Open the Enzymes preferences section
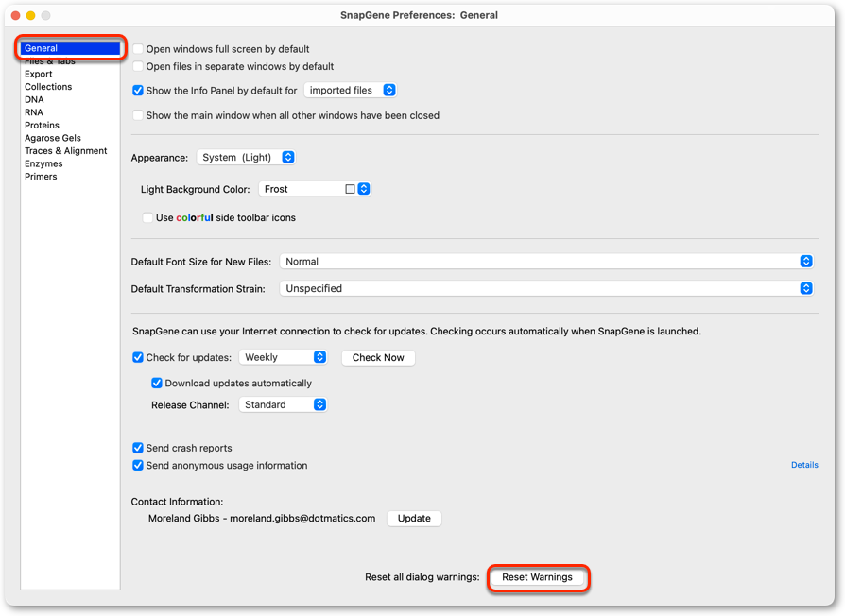845x616 pixels. click(43, 163)
